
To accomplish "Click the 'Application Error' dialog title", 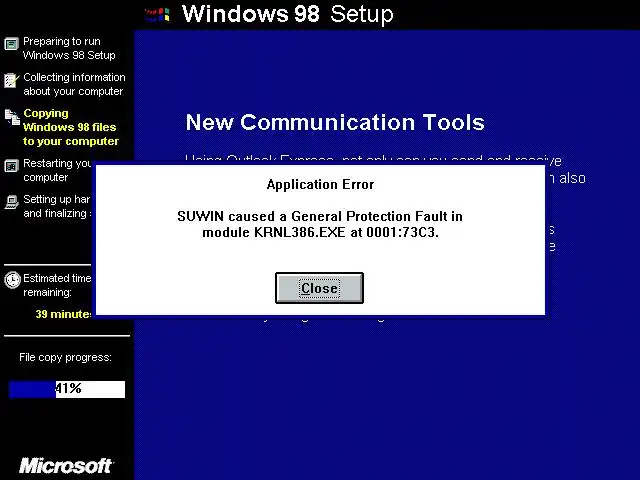I will [320, 184].
